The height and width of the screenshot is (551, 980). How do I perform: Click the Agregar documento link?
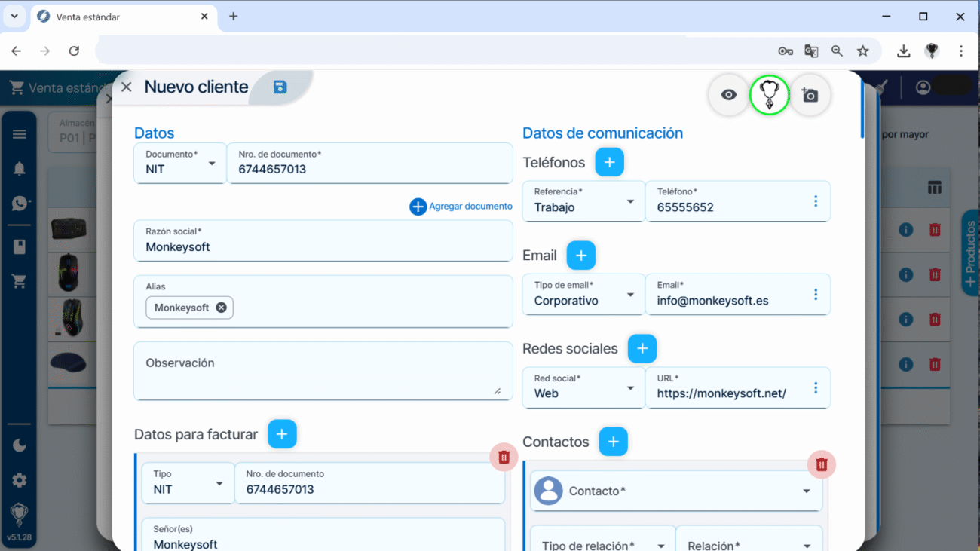(x=461, y=207)
